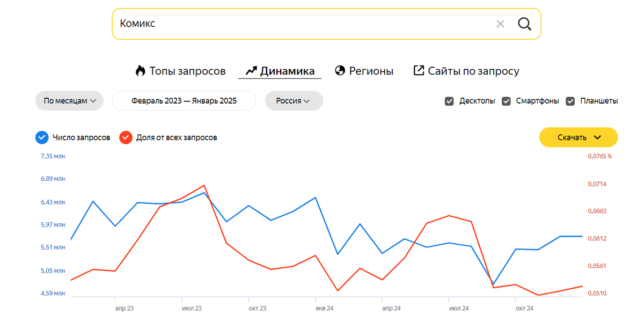Click the июл 23 peak on the red line

coord(204,186)
